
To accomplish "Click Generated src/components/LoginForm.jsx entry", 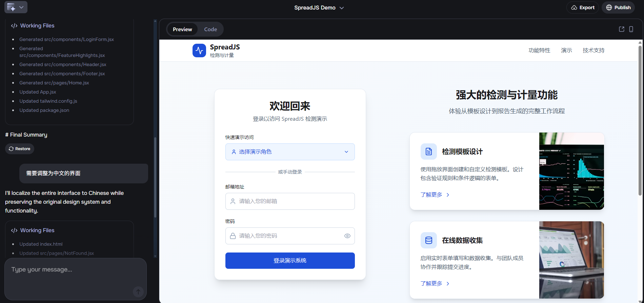I will (x=66, y=40).
